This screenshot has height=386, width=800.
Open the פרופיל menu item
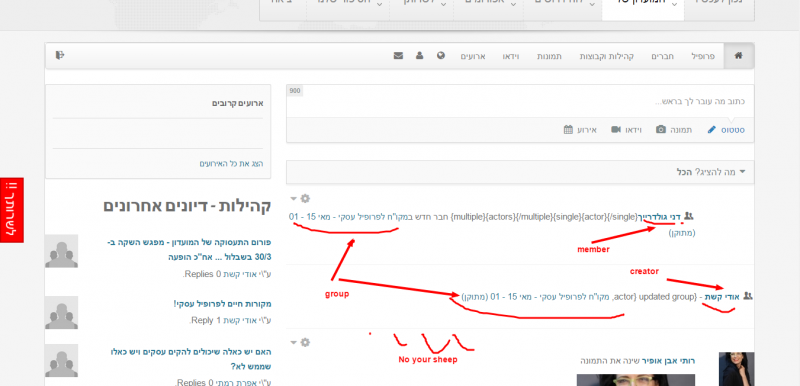pos(703,56)
